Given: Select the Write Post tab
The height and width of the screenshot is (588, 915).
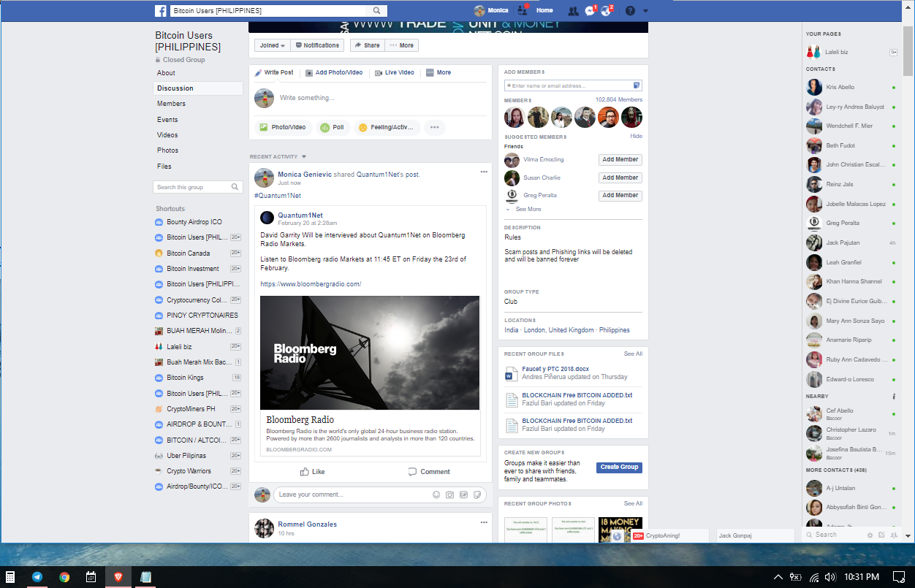Looking at the screenshot, I should click(x=274, y=72).
